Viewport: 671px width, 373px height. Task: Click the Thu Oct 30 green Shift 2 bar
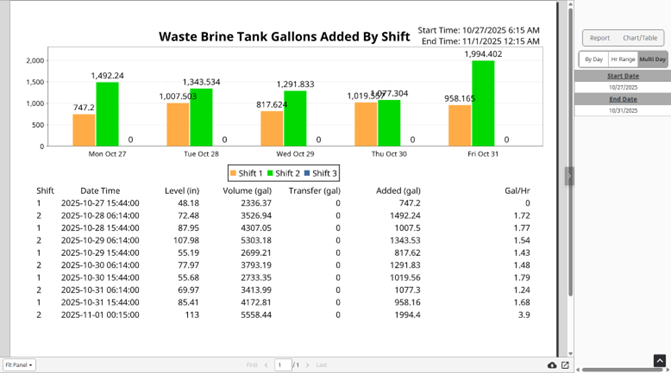(x=389, y=123)
